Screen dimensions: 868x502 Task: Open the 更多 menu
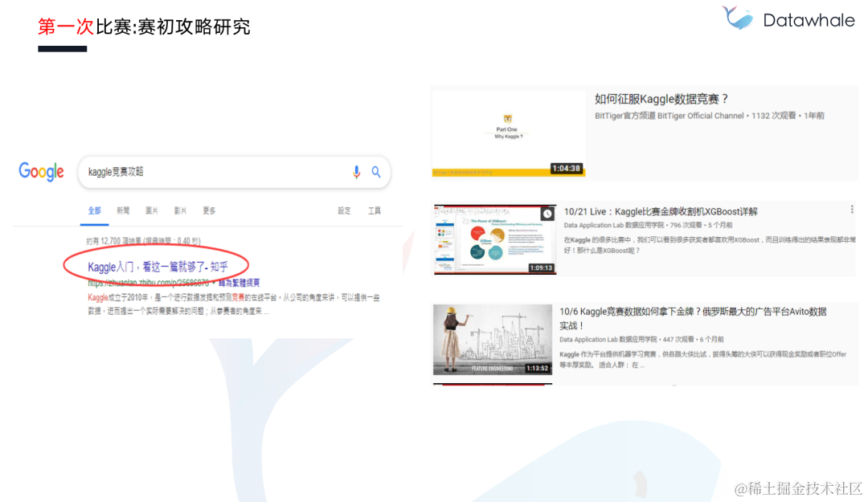click(209, 211)
